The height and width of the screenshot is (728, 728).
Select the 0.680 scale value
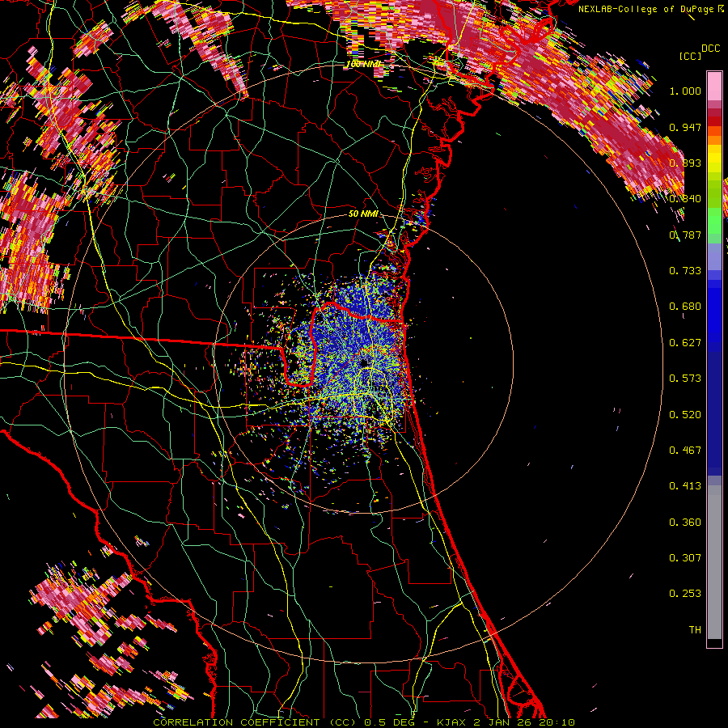685,307
